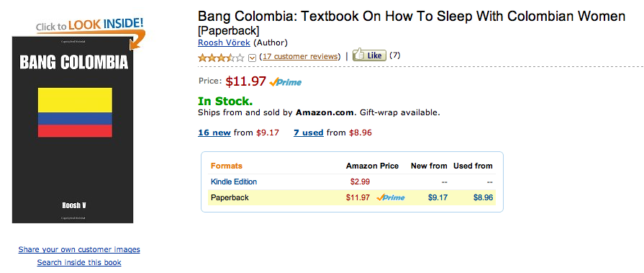The height and width of the screenshot is (273, 644).
Task: Select the Paperback format row
Action: (x=352, y=198)
